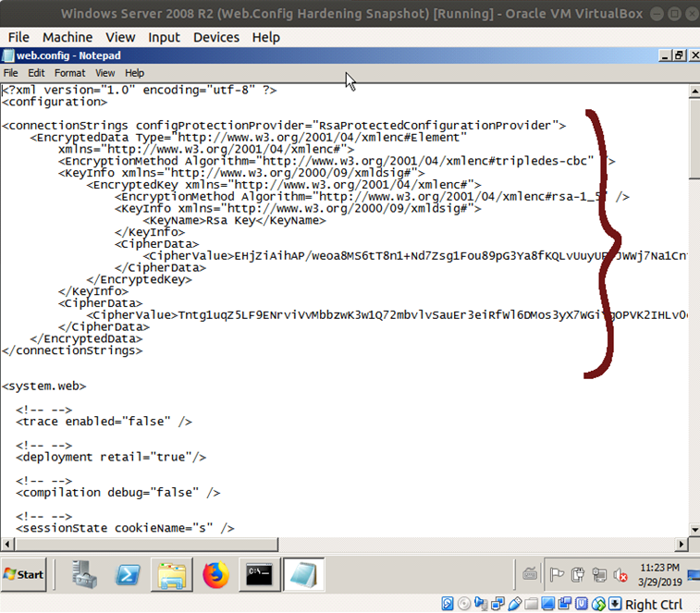Viewport: 700px width, 613px height.
Task: Launch Server Manager from the taskbar
Action: [x=86, y=574]
